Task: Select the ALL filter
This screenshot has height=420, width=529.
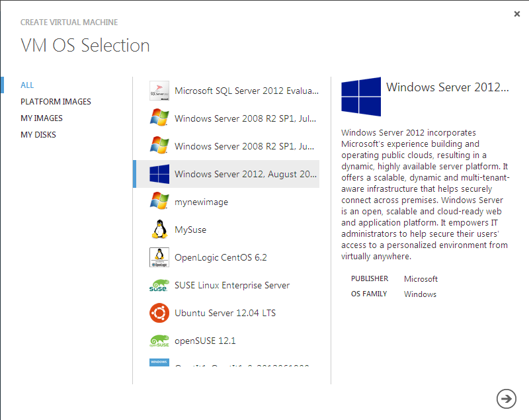Action: 27,85
